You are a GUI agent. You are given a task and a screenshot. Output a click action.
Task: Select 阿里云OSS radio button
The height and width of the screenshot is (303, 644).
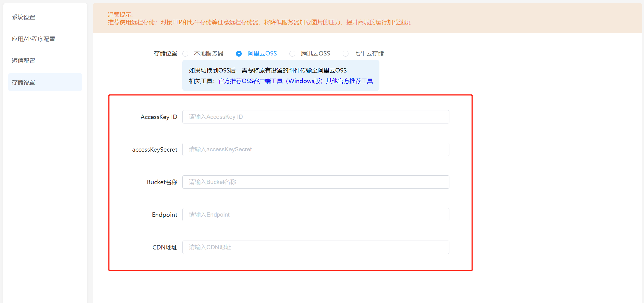(x=239, y=54)
